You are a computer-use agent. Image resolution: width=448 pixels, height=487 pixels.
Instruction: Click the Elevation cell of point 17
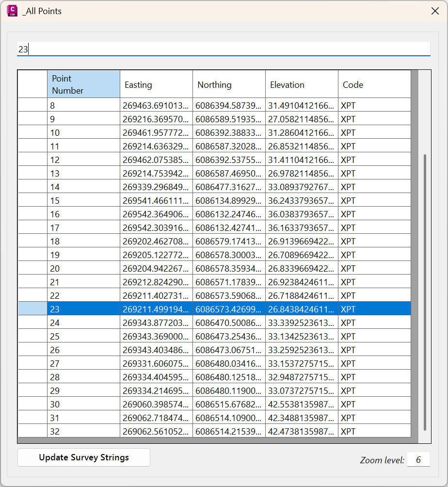click(302, 227)
